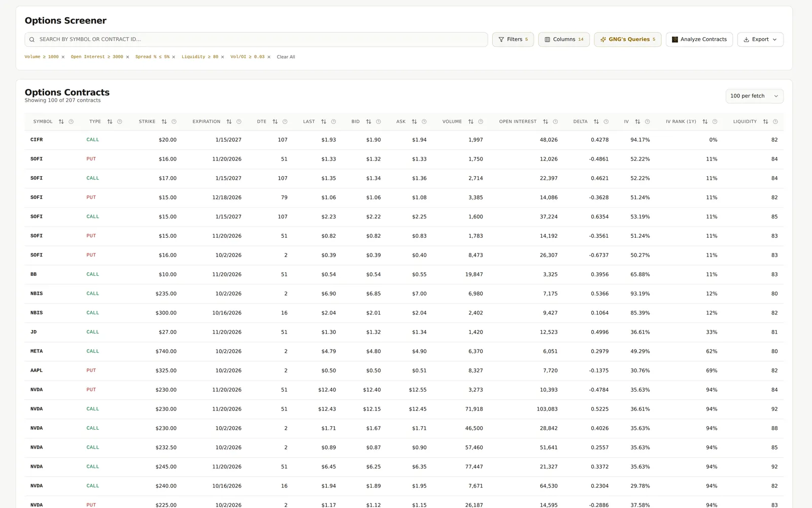The width and height of the screenshot is (812, 508).
Task: Open GNG's Queries saved list
Action: coord(628,40)
